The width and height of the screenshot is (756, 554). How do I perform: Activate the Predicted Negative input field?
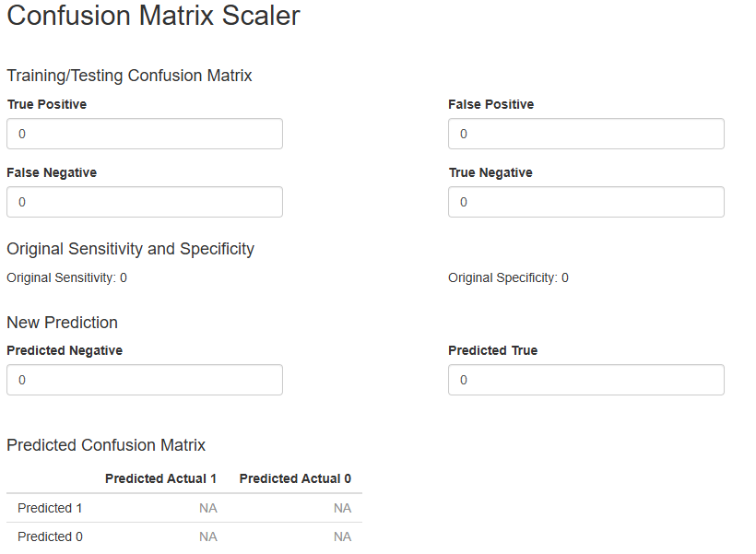(x=145, y=380)
